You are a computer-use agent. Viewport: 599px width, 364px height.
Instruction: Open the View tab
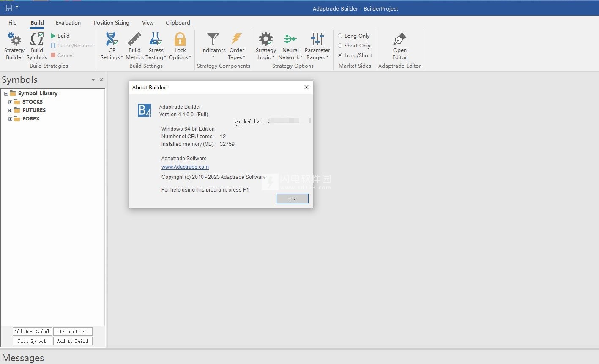[x=148, y=23]
